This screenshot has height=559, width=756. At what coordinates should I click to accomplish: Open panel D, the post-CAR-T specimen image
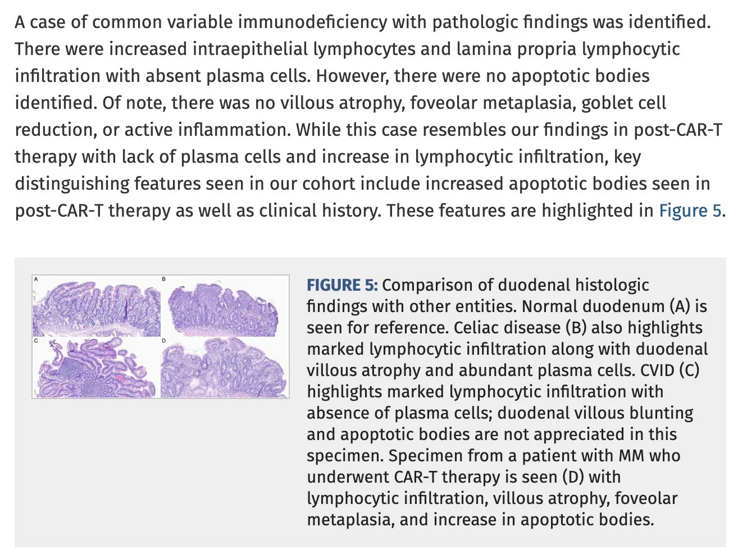point(224,369)
